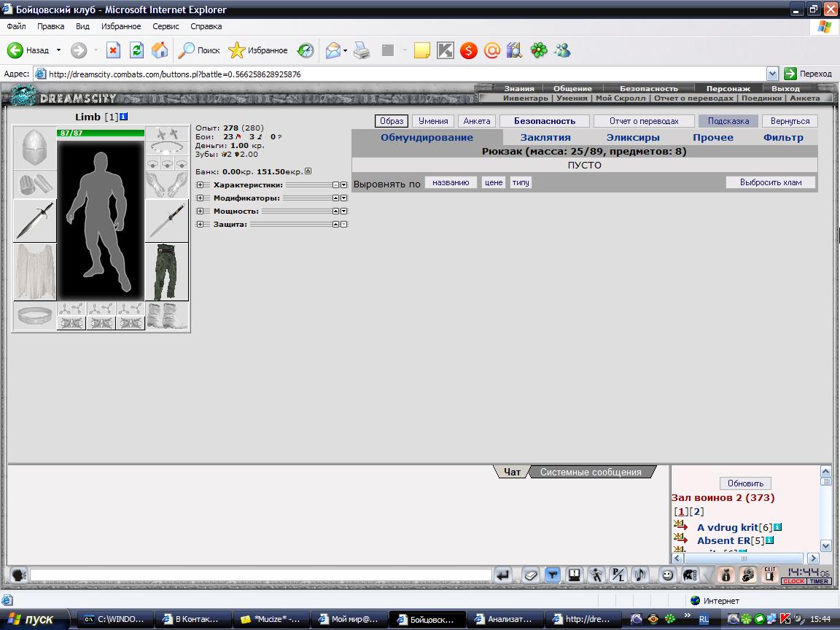
Task: Go to the Home page icon
Action: coord(160,50)
